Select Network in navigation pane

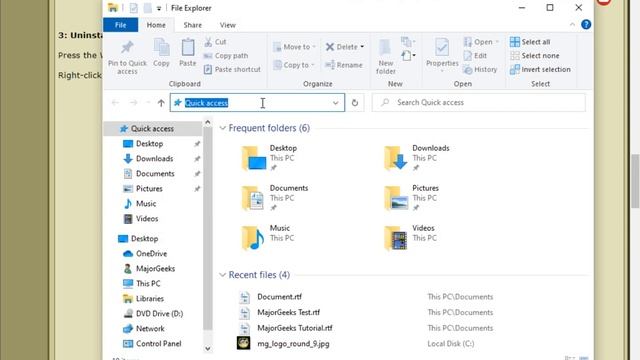[x=150, y=329]
